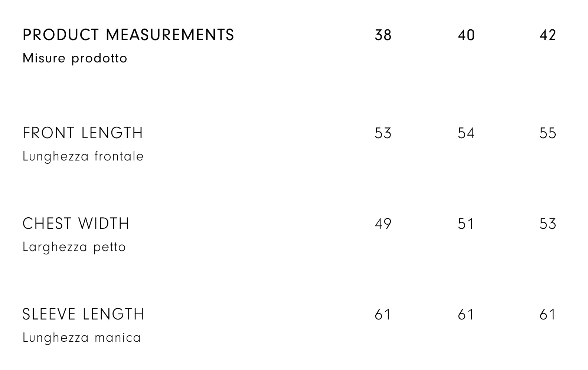Click the Lunghezza manica text

[82, 338]
